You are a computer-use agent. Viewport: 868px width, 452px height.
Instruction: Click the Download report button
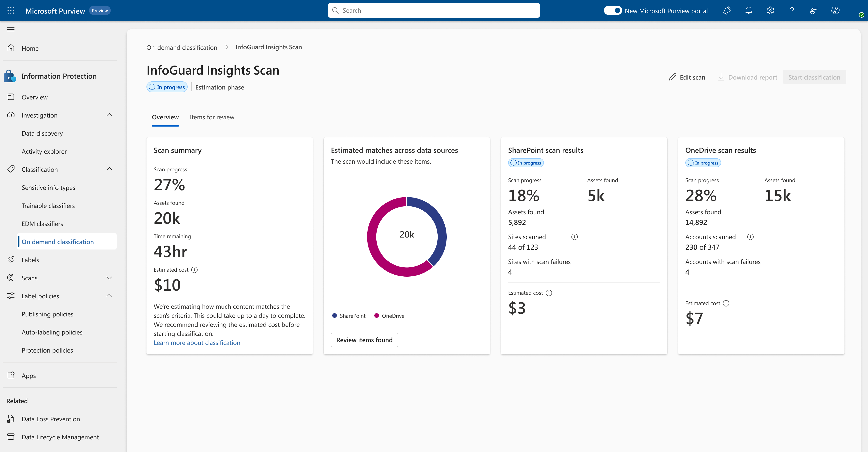[747, 77]
